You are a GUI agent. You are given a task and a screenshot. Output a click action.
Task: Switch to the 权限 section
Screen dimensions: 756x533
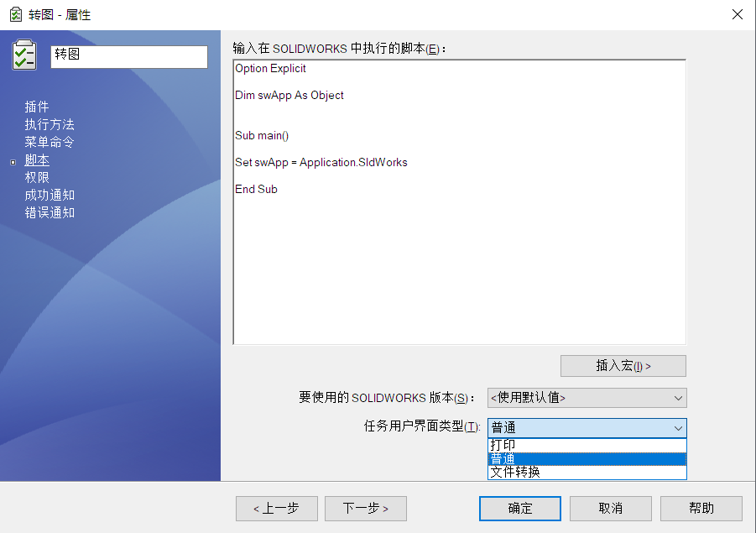coord(37,177)
